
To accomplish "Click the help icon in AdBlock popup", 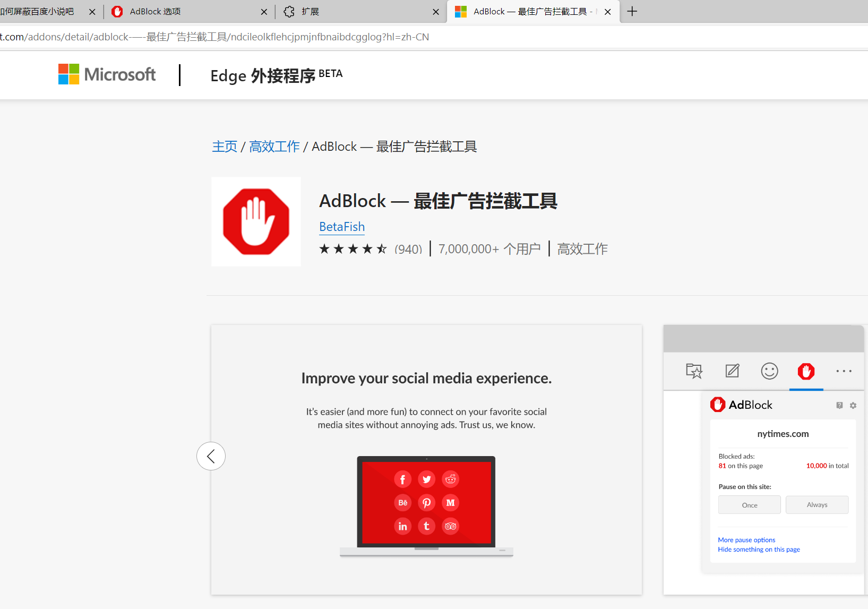I will coord(839,405).
